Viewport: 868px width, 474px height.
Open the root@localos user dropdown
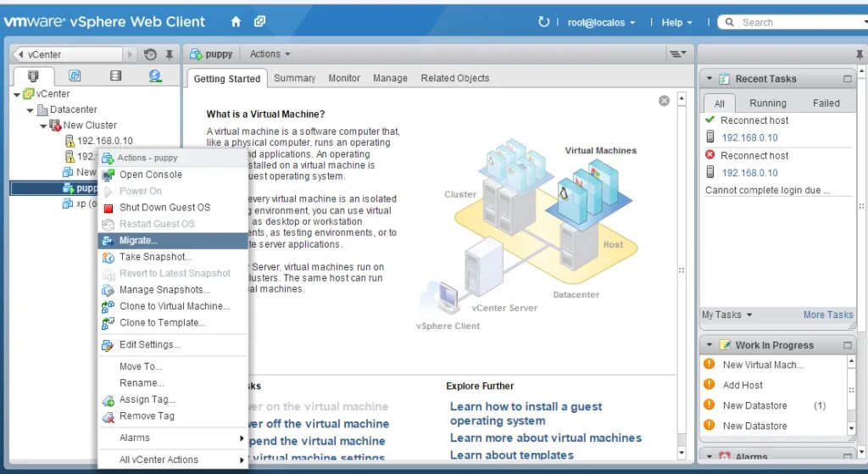601,23
